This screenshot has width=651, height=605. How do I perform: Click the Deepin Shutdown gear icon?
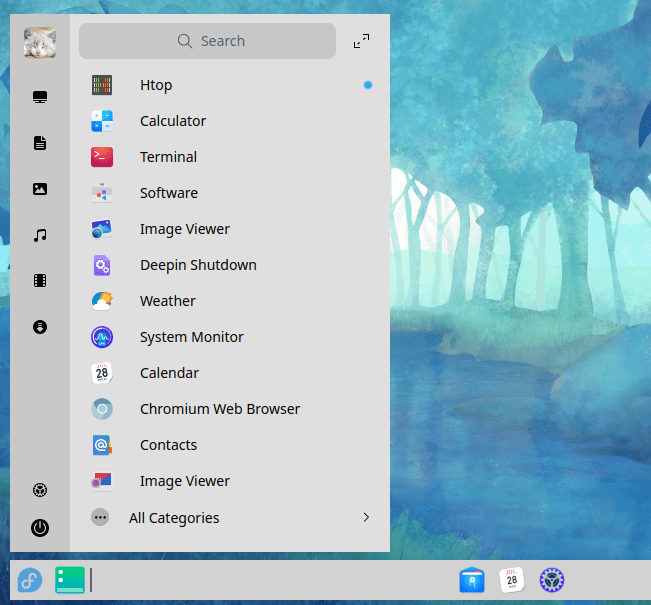coord(102,265)
